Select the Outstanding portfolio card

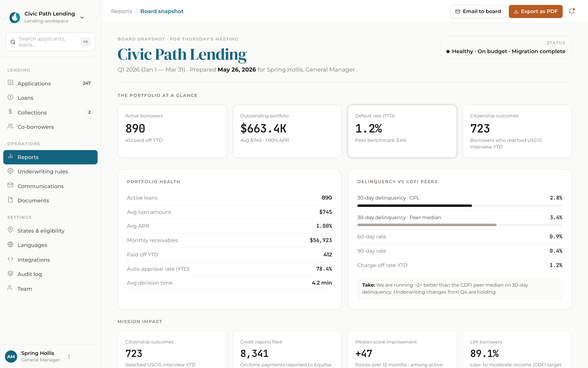(287, 131)
